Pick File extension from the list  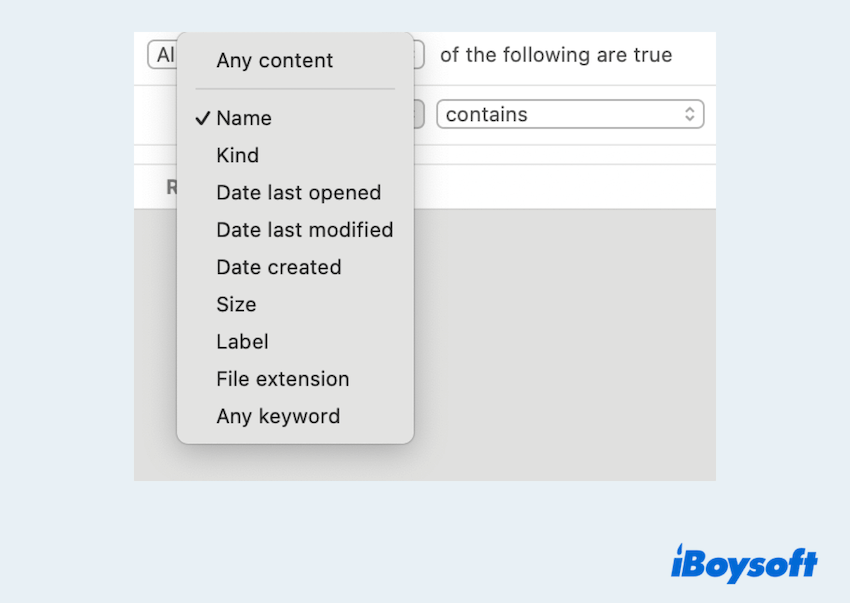tap(282, 379)
